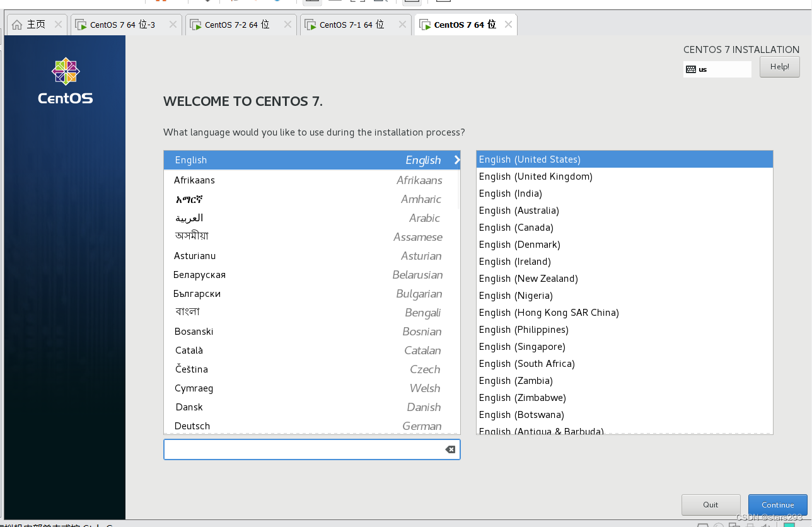Select English (Hong Kong SAR China) locale
Screen dimensions: 812x527
[x=624, y=313]
